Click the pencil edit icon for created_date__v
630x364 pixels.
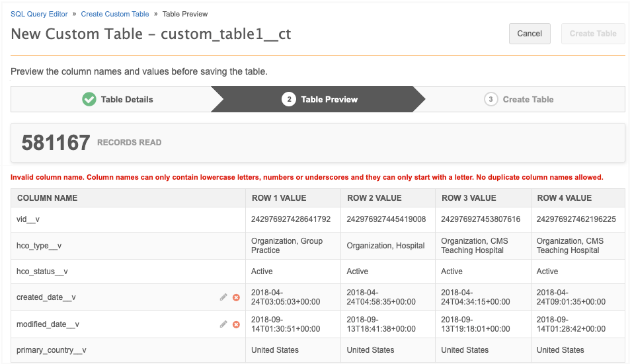223,297
